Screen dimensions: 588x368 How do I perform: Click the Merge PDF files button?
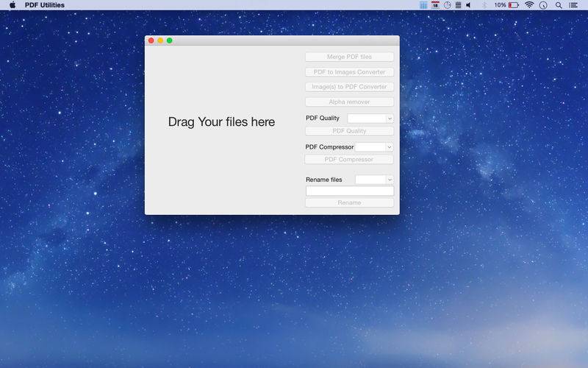point(349,57)
